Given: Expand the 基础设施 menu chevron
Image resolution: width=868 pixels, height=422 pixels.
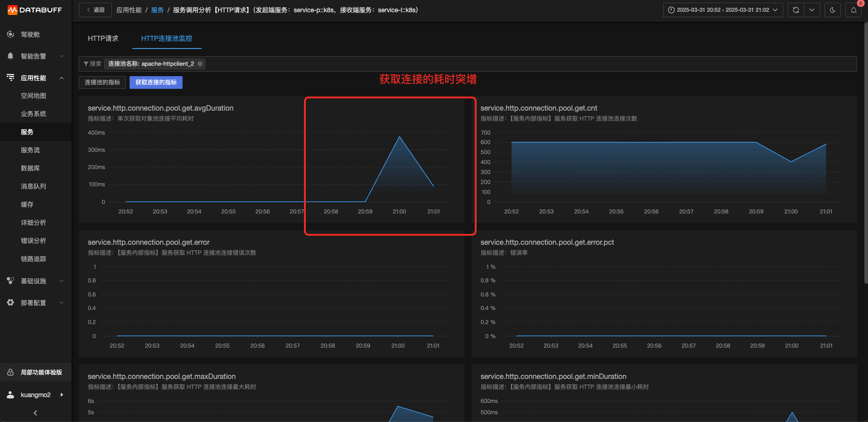Looking at the screenshot, I should click(x=62, y=281).
